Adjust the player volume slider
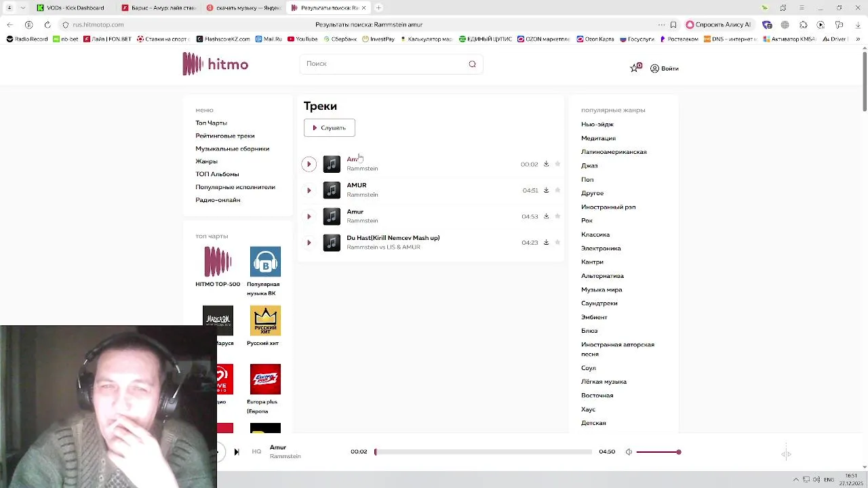Screen dimensions: 868x488 click(658, 452)
